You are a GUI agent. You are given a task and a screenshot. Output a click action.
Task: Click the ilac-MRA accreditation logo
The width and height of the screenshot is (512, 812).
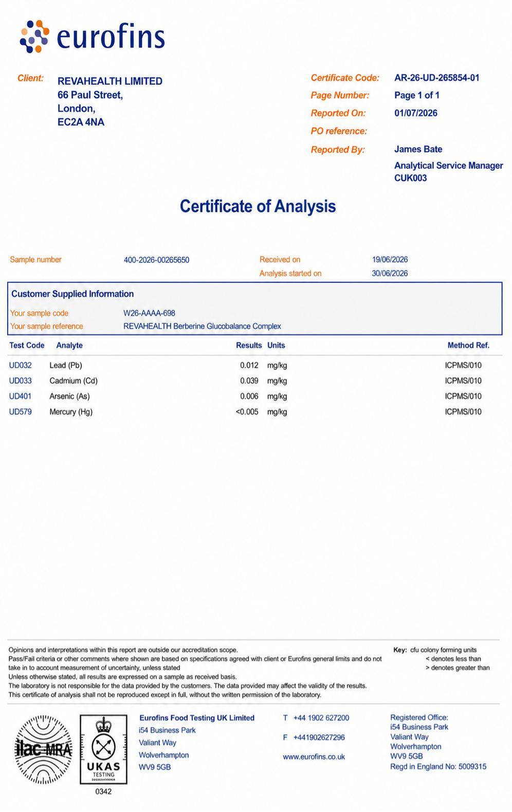pos(43,749)
